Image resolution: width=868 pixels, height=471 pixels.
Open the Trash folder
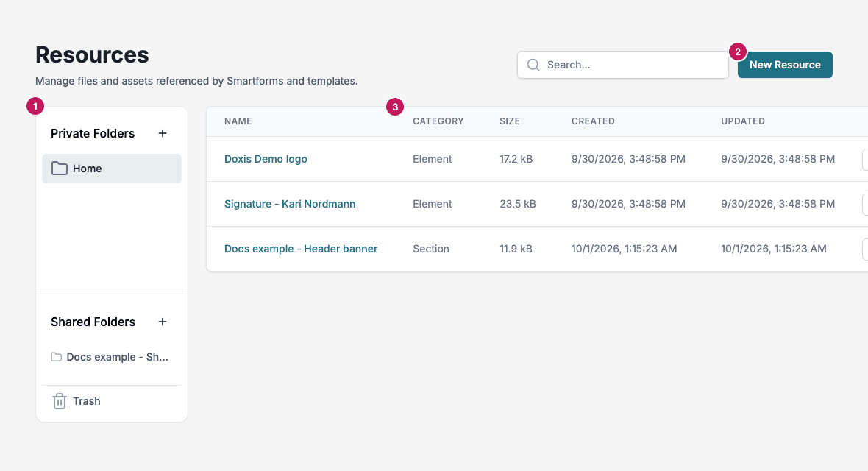(112, 401)
